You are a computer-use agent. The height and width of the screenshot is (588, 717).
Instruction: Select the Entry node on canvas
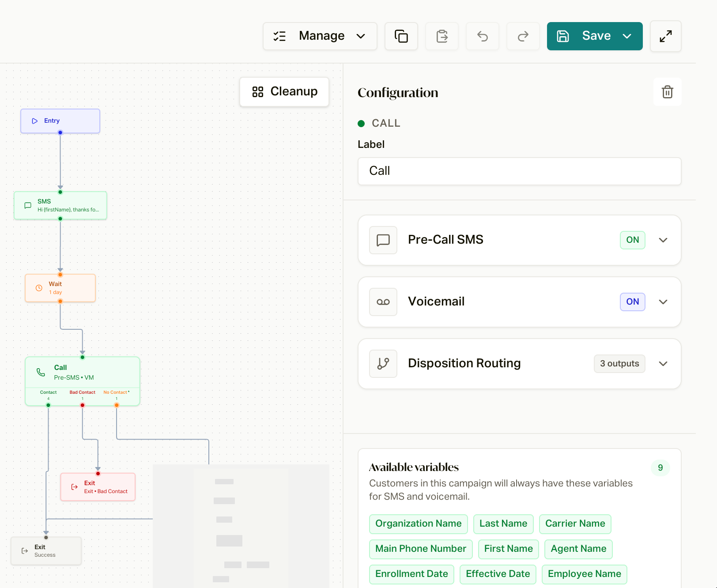[60, 121]
